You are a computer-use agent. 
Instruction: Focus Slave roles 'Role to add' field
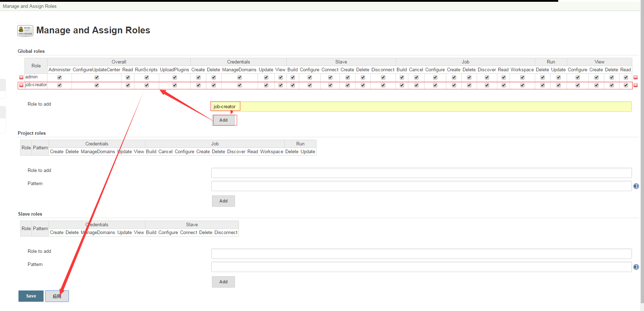click(421, 254)
